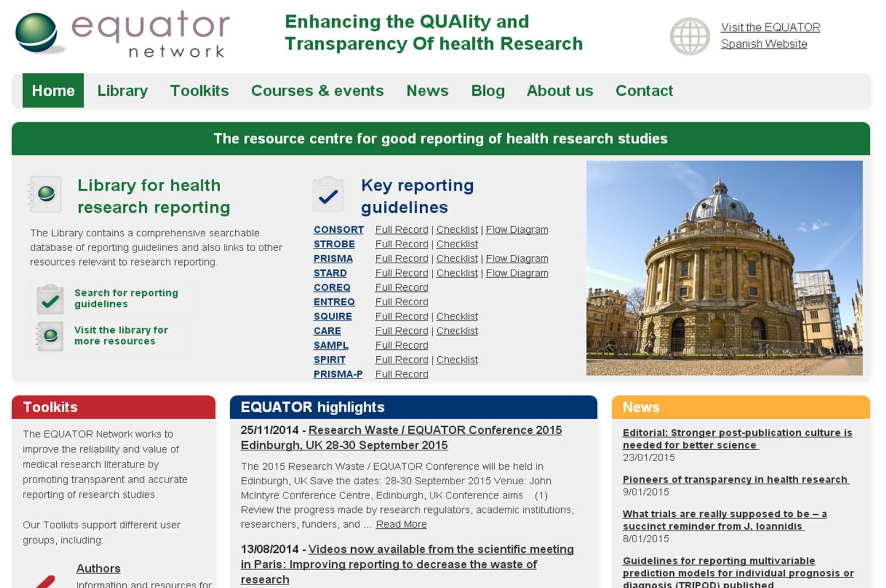Click the Radcliffe Camera building photo
This screenshot has height=588, width=886.
tap(724, 268)
